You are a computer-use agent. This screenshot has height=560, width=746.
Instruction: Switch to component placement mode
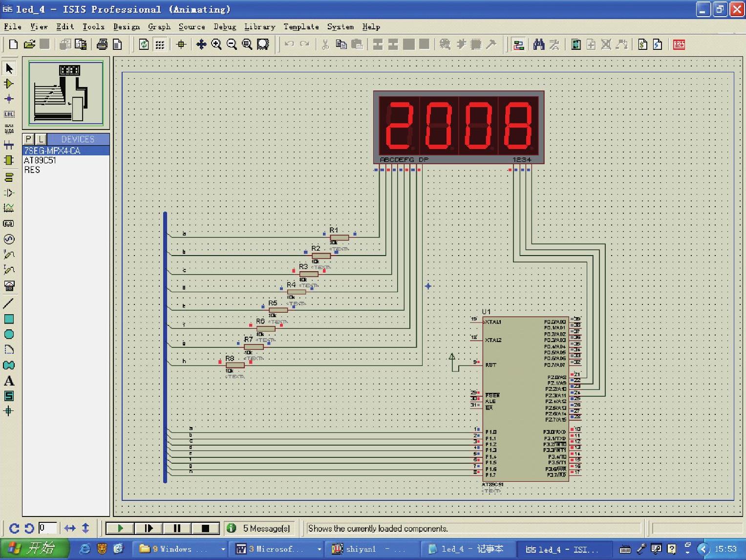coord(9,84)
